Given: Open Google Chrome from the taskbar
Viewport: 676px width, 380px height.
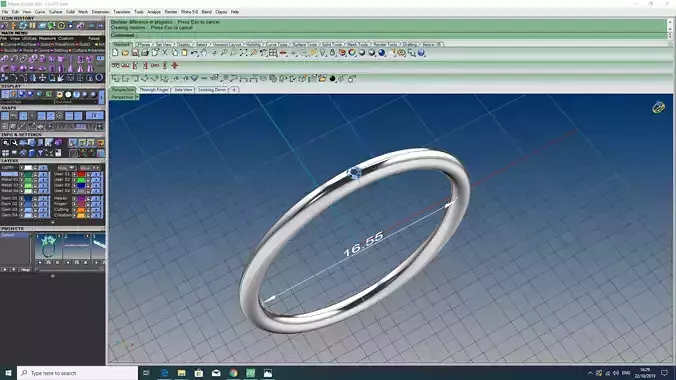Looking at the screenshot, I should (233, 373).
